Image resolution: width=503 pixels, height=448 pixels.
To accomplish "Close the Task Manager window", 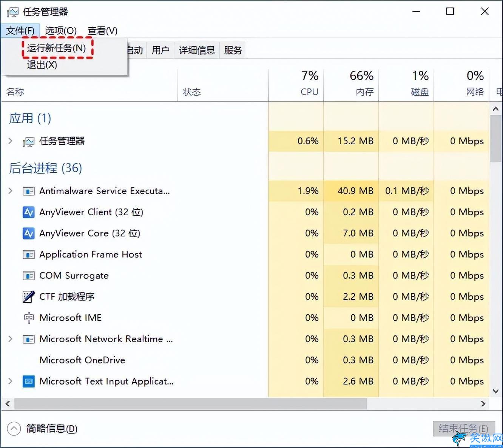I will tap(485, 12).
